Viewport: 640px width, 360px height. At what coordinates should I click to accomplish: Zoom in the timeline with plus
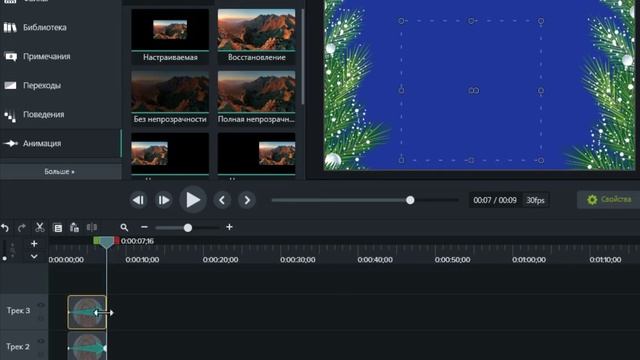coord(229,227)
